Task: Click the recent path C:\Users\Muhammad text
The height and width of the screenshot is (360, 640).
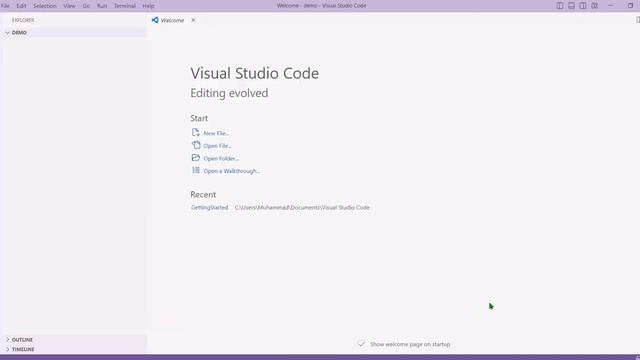Action: (x=302, y=207)
